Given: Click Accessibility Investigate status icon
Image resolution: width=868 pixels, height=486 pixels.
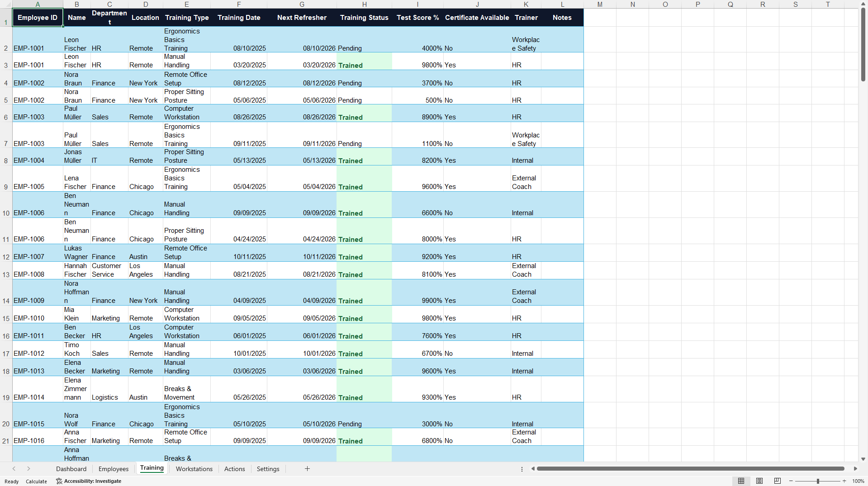Looking at the screenshot, I should pyautogui.click(x=59, y=481).
